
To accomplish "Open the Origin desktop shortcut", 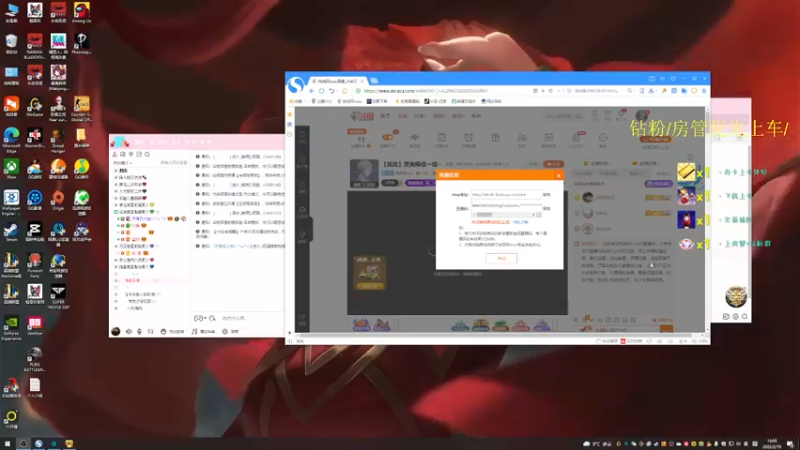I will pos(58,200).
